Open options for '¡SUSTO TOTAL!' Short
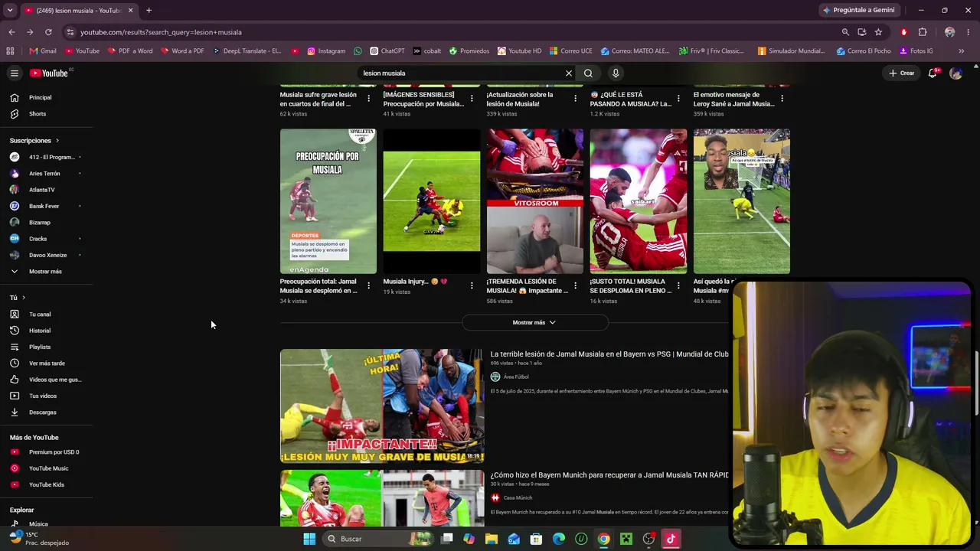The width and height of the screenshot is (980, 551). 678,285
